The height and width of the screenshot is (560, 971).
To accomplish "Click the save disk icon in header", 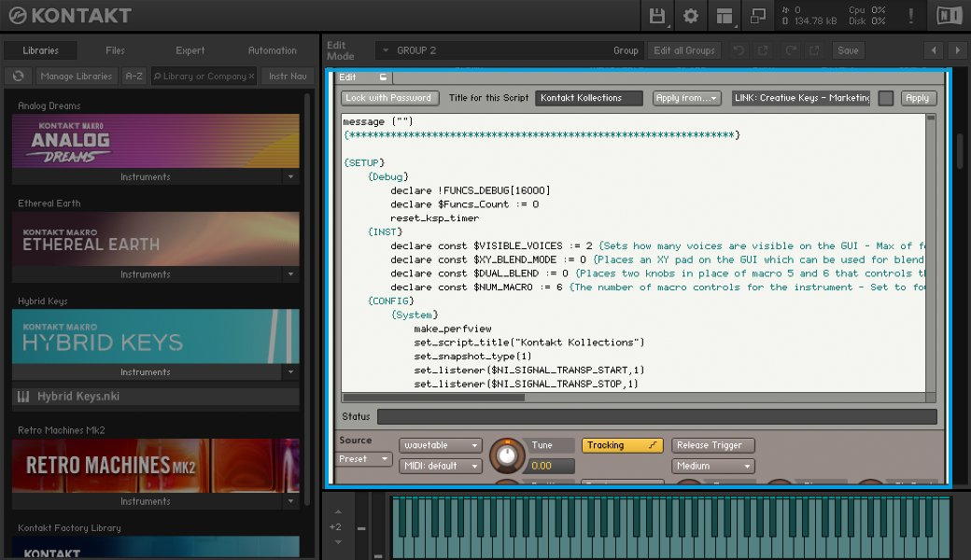I will coord(657,16).
